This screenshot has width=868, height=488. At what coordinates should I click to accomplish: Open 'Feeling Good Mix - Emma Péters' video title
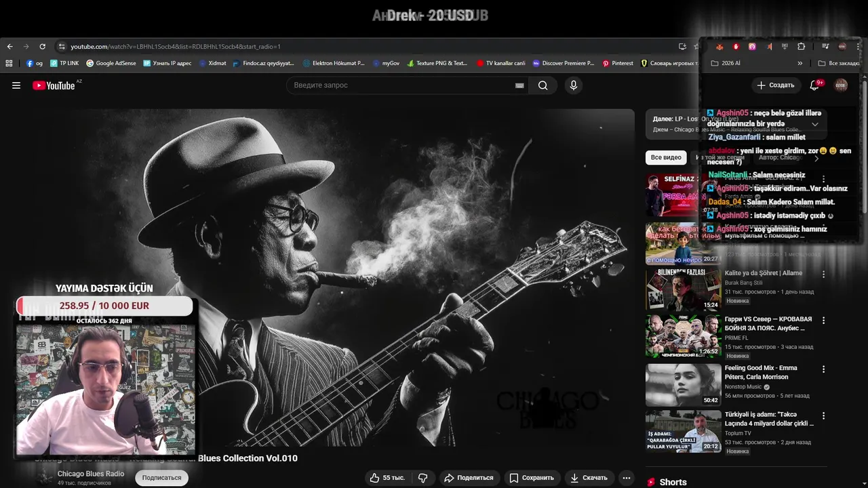(761, 372)
